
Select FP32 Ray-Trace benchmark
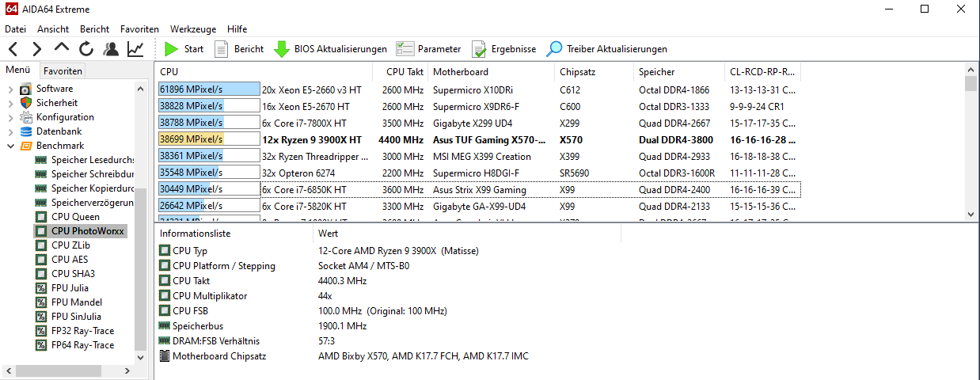82,331
